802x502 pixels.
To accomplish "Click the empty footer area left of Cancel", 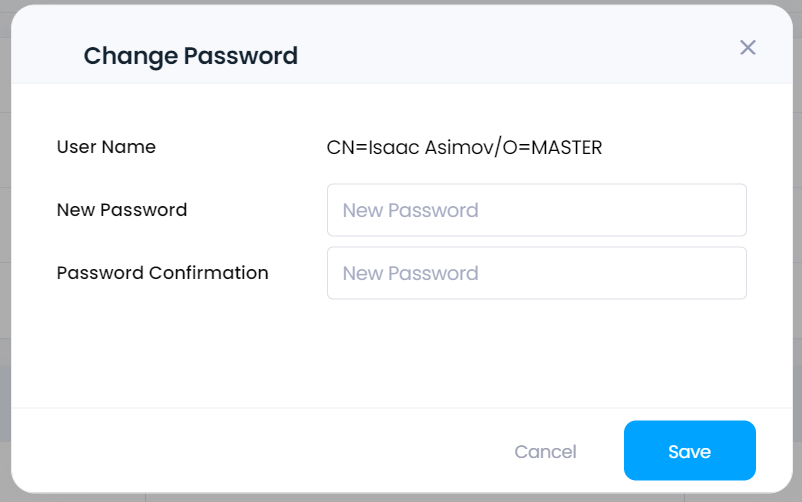I will coord(256,450).
